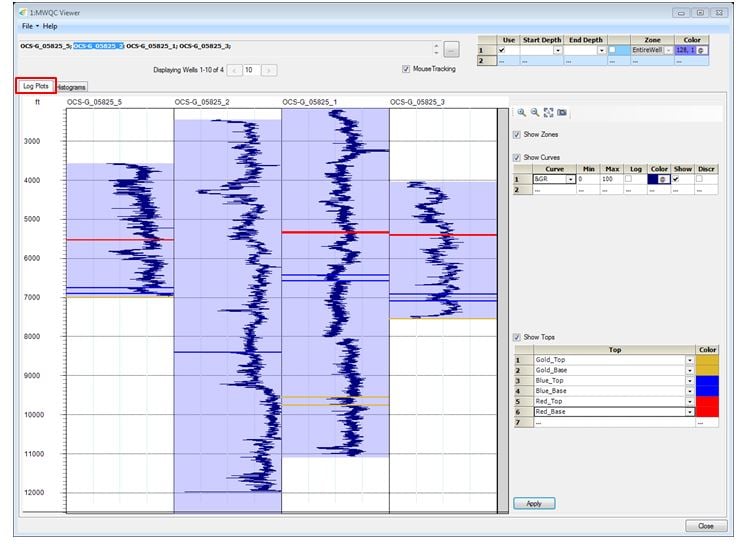Click the OCS-G_05825_1 track header
Viewport: 747px width, 547px height.
click(310, 102)
